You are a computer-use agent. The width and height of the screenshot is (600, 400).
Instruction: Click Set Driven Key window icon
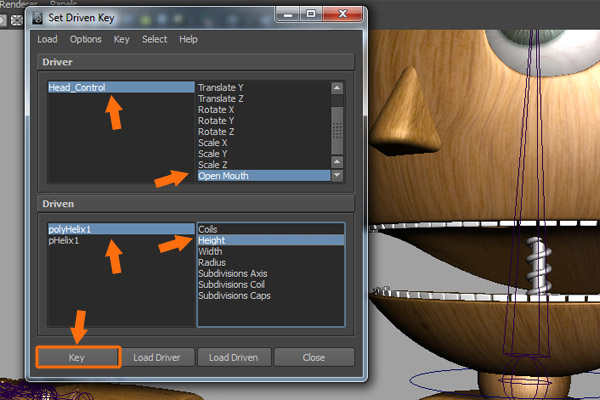coord(38,18)
